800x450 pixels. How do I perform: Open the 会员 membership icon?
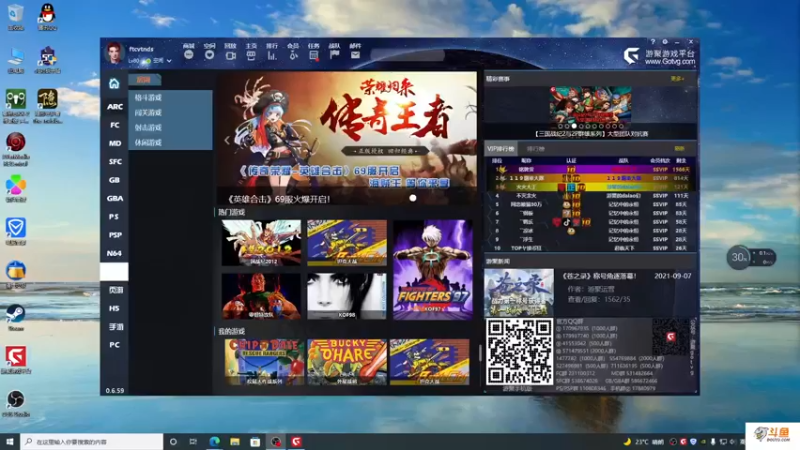(293, 55)
